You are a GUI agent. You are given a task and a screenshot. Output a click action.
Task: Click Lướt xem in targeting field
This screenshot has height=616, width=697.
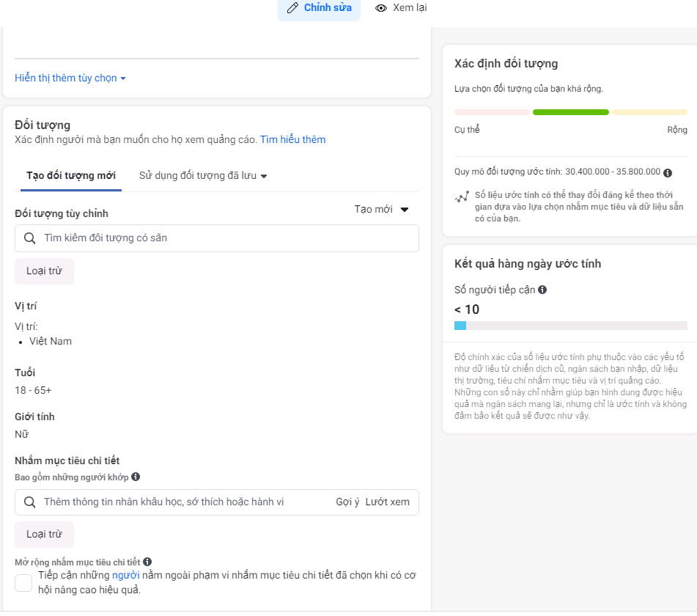(x=387, y=502)
